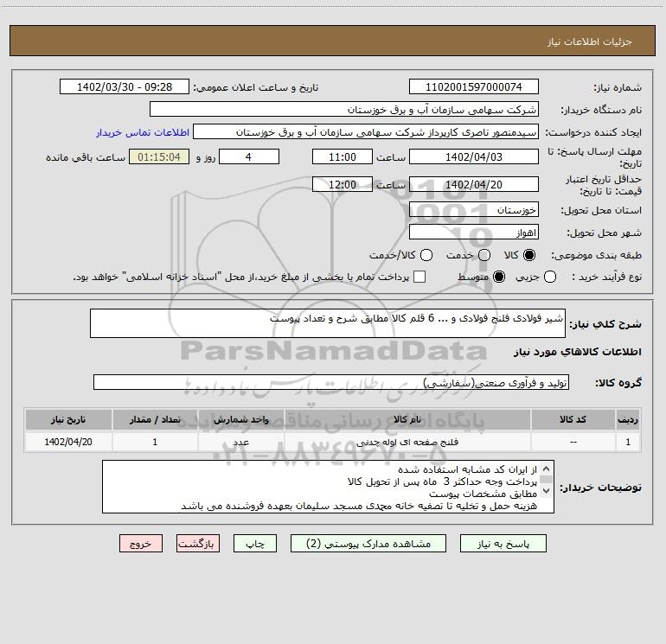666x644 pixels.
Task: Click the تعداد / مقدار column header
Action: [x=155, y=419]
